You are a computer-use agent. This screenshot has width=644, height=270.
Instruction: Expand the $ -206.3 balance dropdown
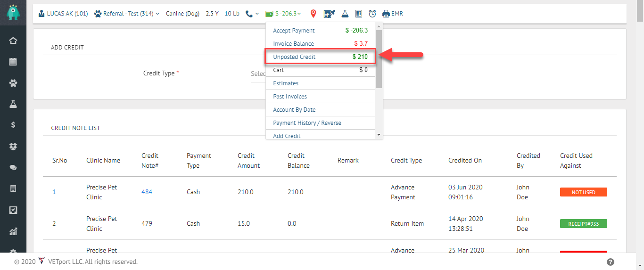(x=299, y=14)
